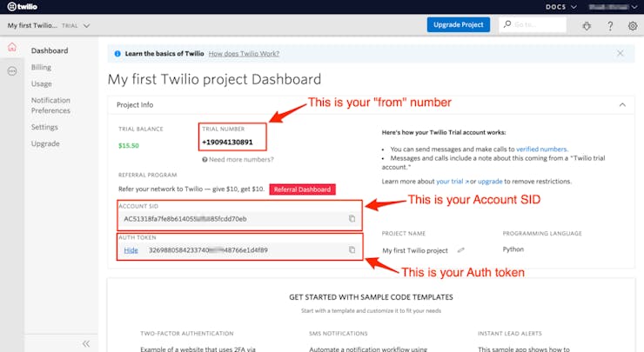Collapse the Project Info panel
This screenshot has height=352, width=644.
point(622,104)
